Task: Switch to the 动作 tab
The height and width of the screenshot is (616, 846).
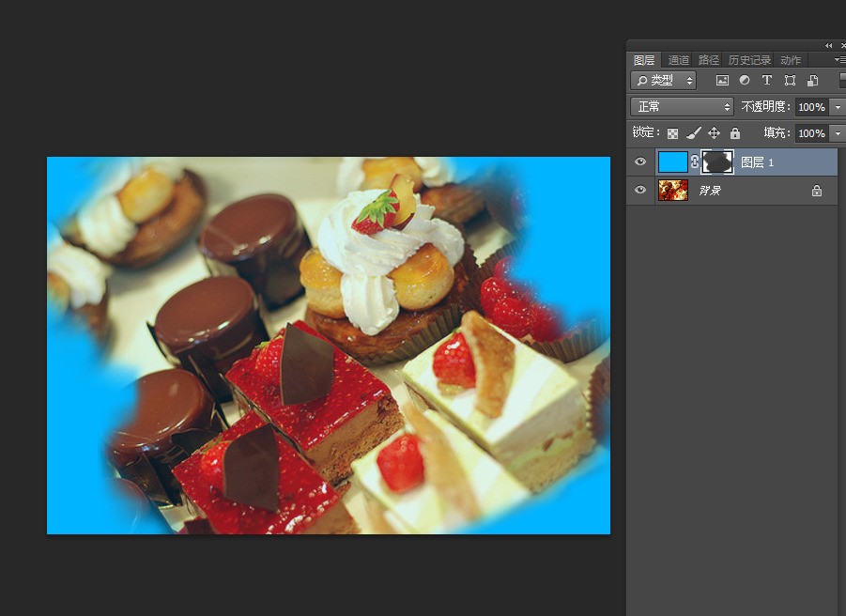Action: tap(791, 60)
